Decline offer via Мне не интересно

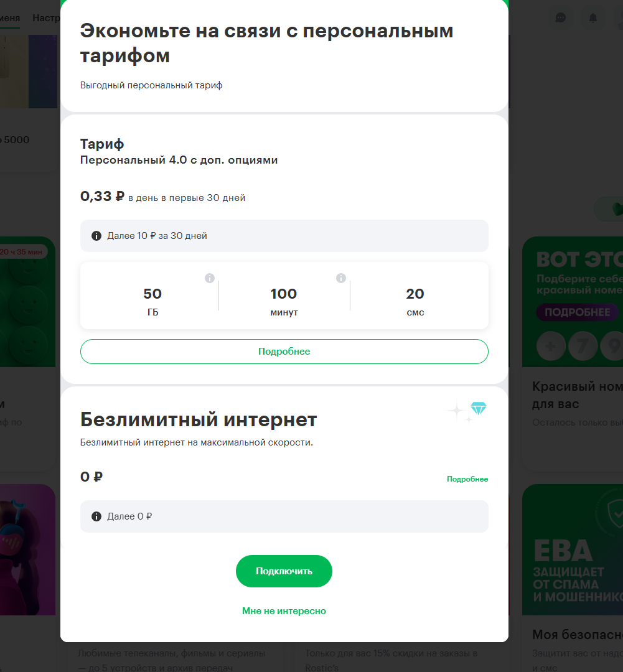(x=284, y=611)
